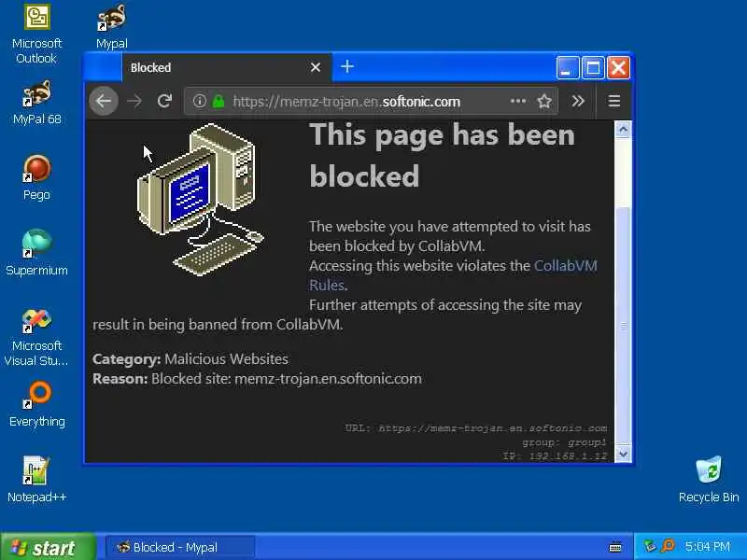The width and height of the screenshot is (747, 560).
Task: Click the vertical scrollbar thumb
Action: coord(623,326)
